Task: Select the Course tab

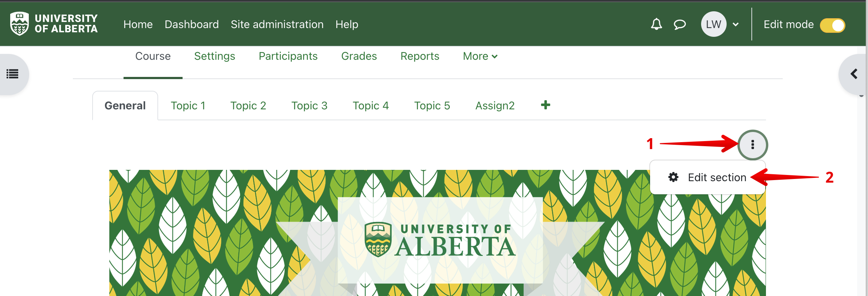Action: (153, 56)
